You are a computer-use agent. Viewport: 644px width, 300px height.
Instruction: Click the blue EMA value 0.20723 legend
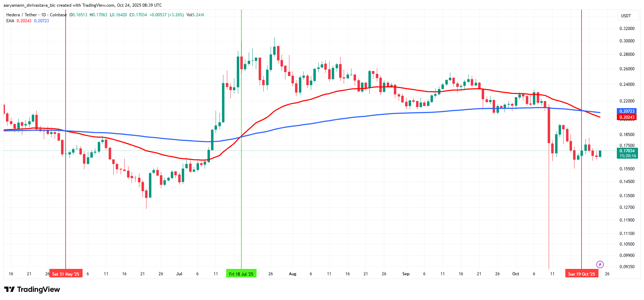click(42, 21)
